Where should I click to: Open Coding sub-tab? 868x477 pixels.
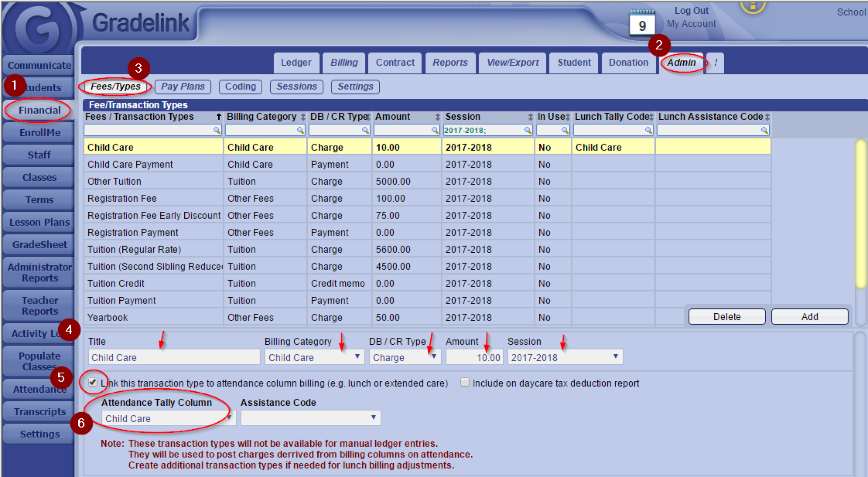(x=240, y=87)
